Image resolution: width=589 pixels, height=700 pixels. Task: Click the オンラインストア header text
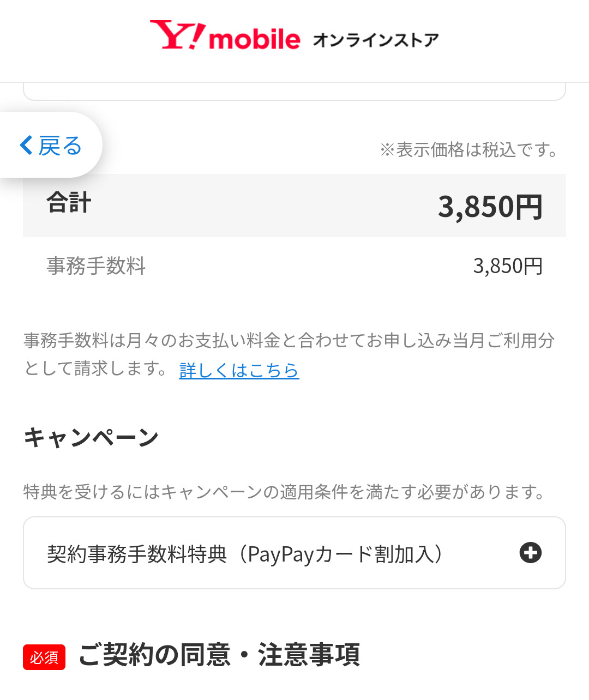[376, 40]
